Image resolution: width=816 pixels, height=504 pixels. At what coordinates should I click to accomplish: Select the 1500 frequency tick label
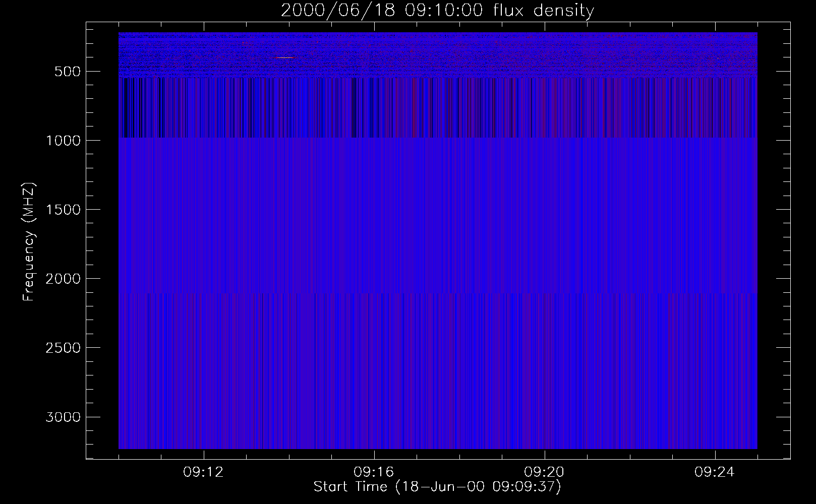point(63,210)
